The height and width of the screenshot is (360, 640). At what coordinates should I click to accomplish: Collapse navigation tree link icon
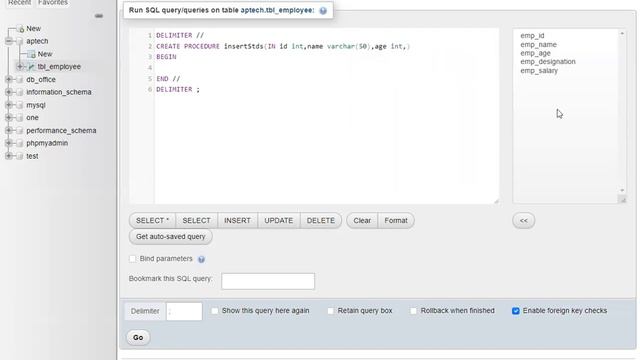[x=99, y=16]
